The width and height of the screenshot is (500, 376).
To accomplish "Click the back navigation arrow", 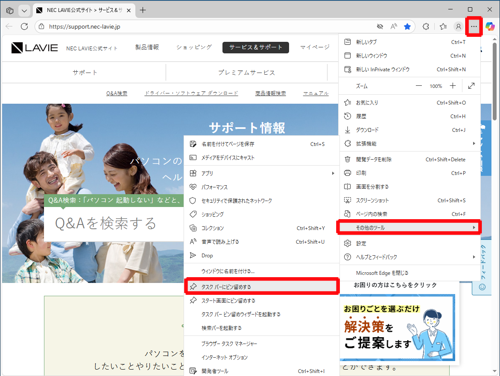I will (x=9, y=26).
